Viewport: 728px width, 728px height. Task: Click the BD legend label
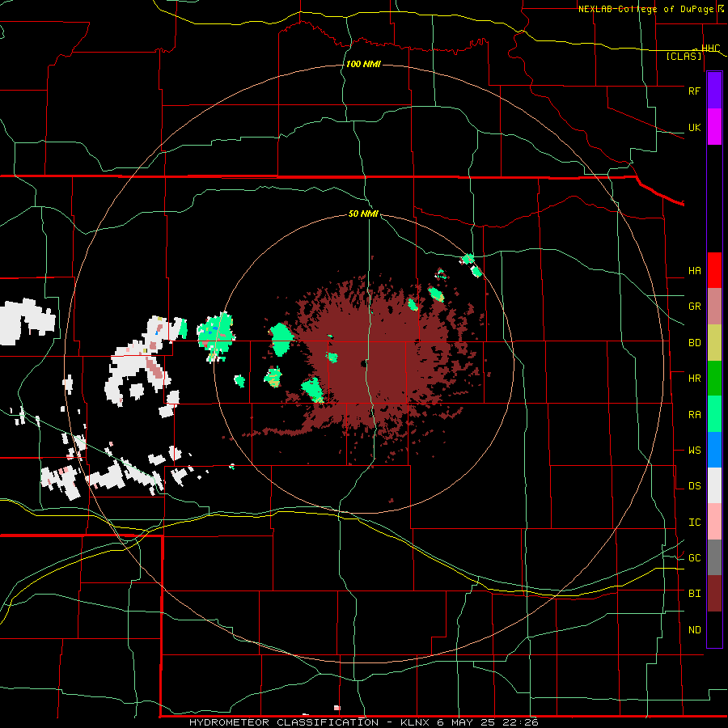coord(694,343)
